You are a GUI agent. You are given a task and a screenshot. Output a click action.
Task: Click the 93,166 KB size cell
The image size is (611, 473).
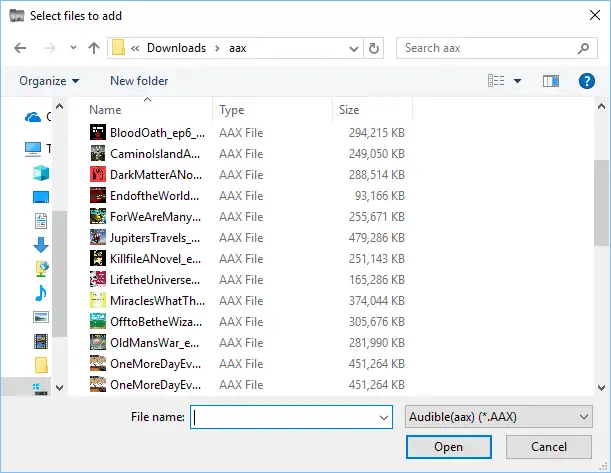click(380, 196)
